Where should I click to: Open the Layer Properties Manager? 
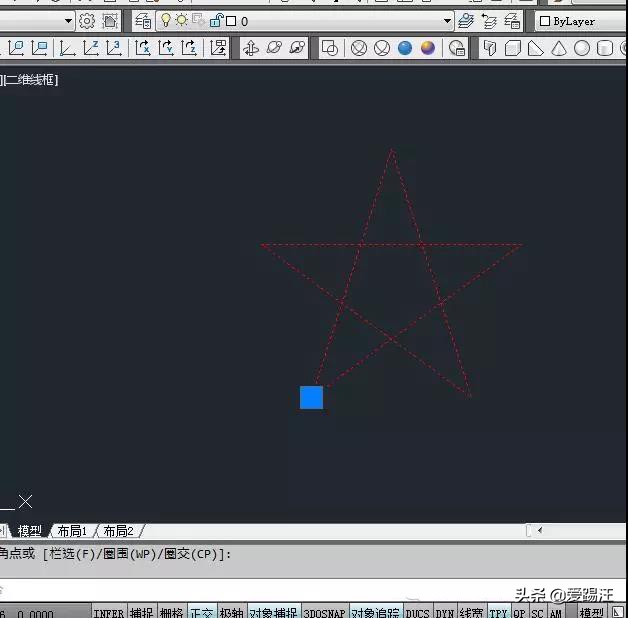[143, 21]
